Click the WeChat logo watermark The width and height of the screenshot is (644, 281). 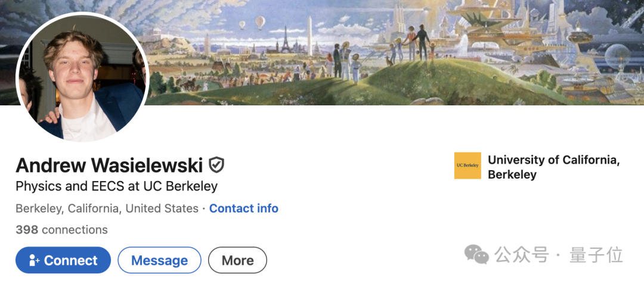pyautogui.click(x=476, y=254)
